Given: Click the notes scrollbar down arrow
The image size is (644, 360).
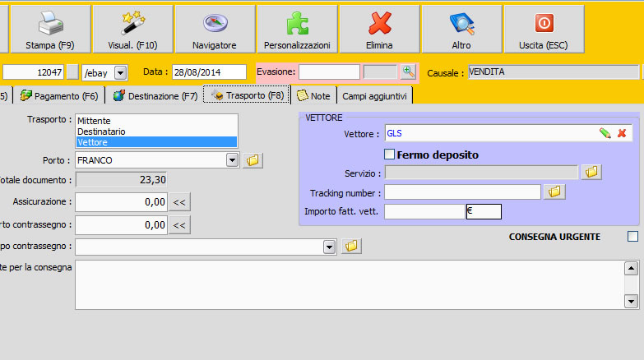Looking at the screenshot, I should click(631, 301).
